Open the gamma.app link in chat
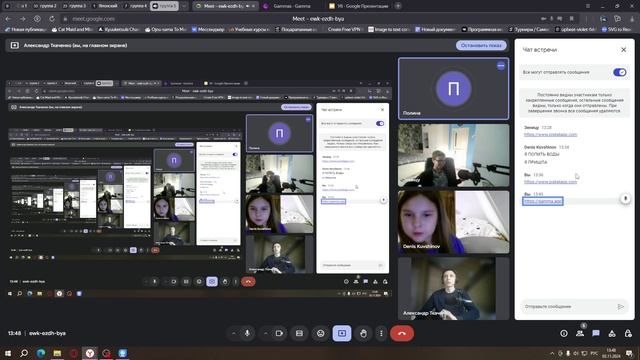 tap(542, 201)
